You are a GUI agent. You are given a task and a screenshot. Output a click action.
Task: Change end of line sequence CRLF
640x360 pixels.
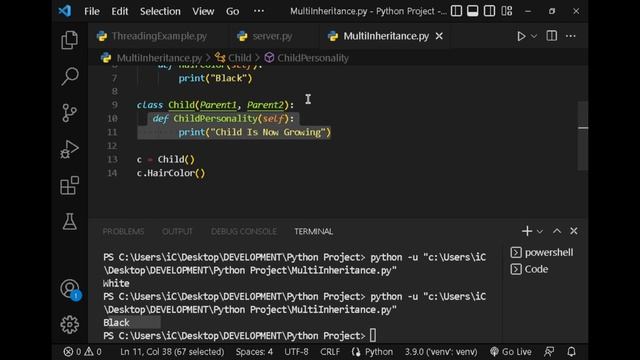point(330,351)
